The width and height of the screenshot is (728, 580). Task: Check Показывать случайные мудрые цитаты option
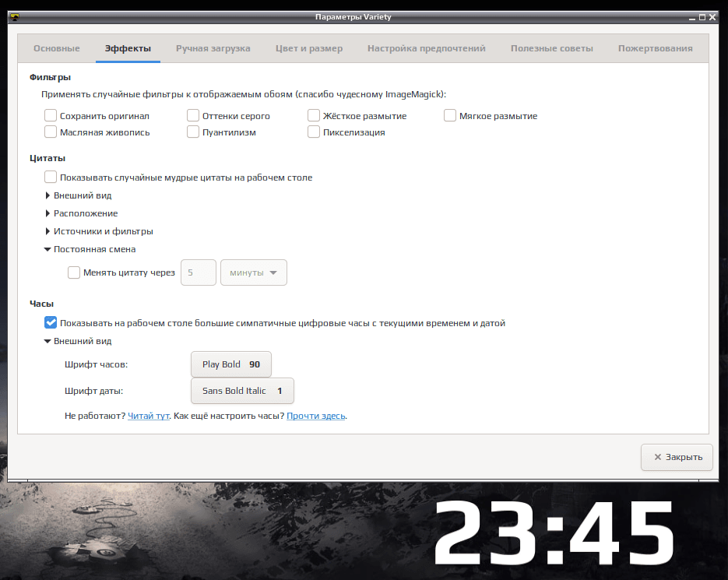click(x=51, y=177)
